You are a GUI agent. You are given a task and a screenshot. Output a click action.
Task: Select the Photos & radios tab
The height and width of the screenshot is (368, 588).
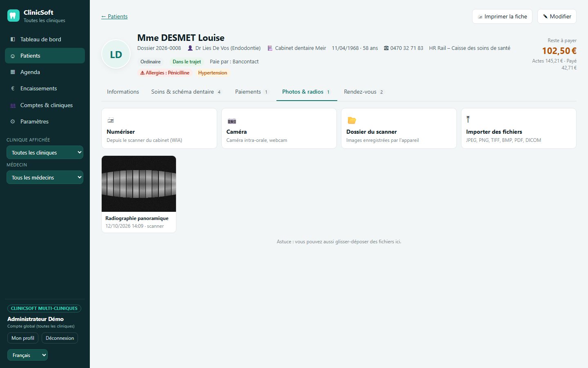point(306,92)
